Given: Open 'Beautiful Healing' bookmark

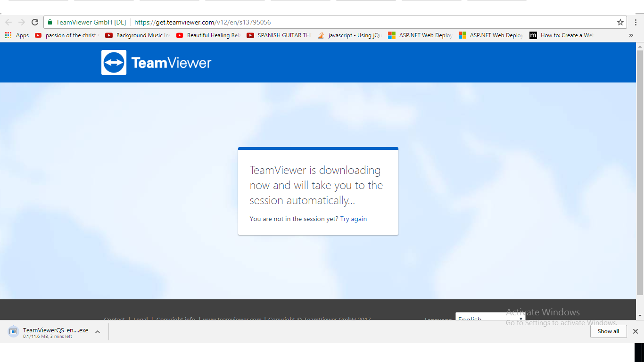Looking at the screenshot, I should [208, 35].
